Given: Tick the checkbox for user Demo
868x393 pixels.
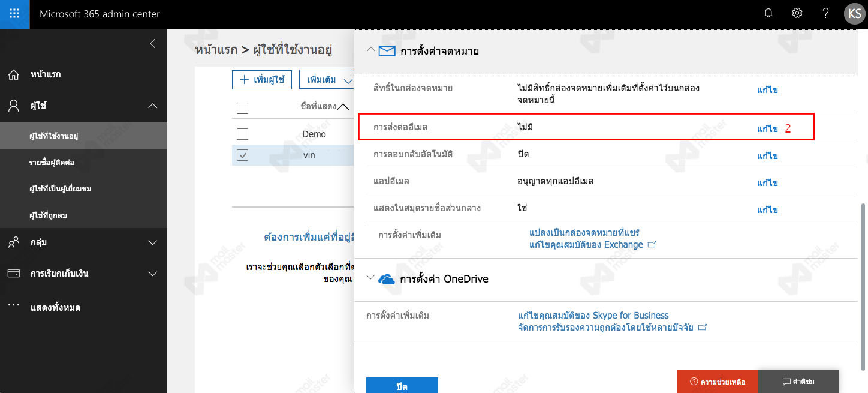Looking at the screenshot, I should (x=242, y=134).
